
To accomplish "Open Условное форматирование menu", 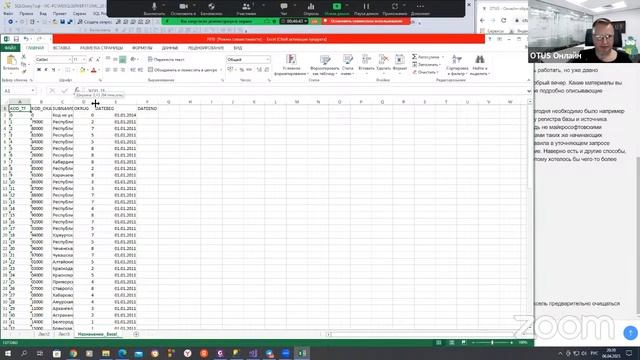I will (291, 65).
